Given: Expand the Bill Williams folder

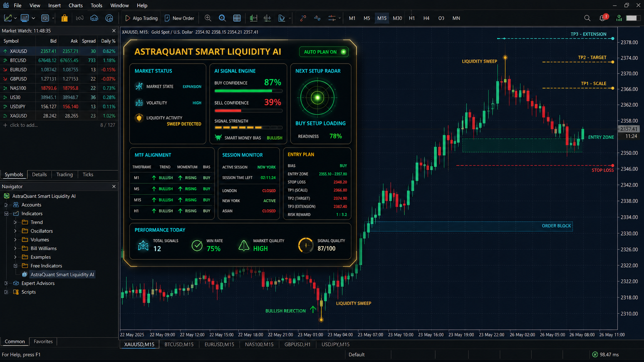Looking at the screenshot, I should click(x=15, y=249).
